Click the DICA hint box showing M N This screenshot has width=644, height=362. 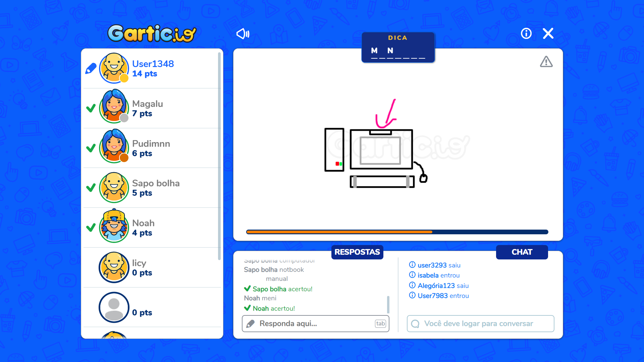397,46
